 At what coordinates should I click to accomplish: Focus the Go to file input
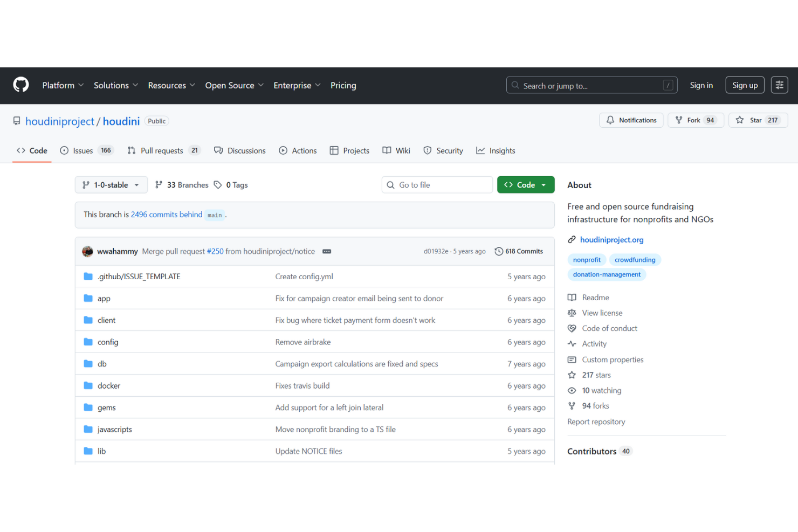[437, 185]
